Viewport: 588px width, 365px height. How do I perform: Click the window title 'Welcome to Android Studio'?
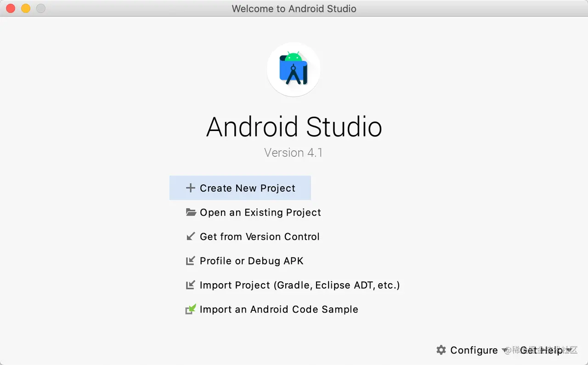(x=294, y=9)
